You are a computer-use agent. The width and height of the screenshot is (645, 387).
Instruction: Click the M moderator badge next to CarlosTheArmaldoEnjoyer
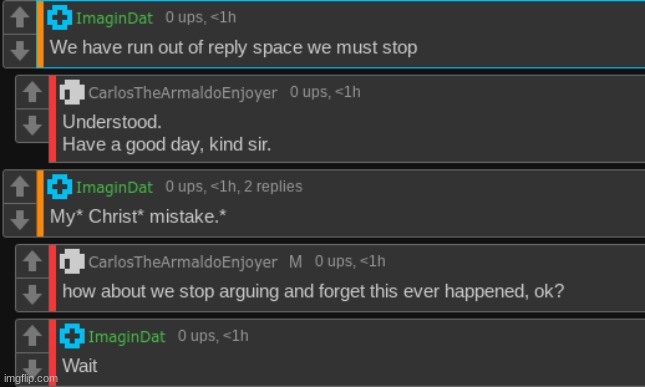point(295,262)
